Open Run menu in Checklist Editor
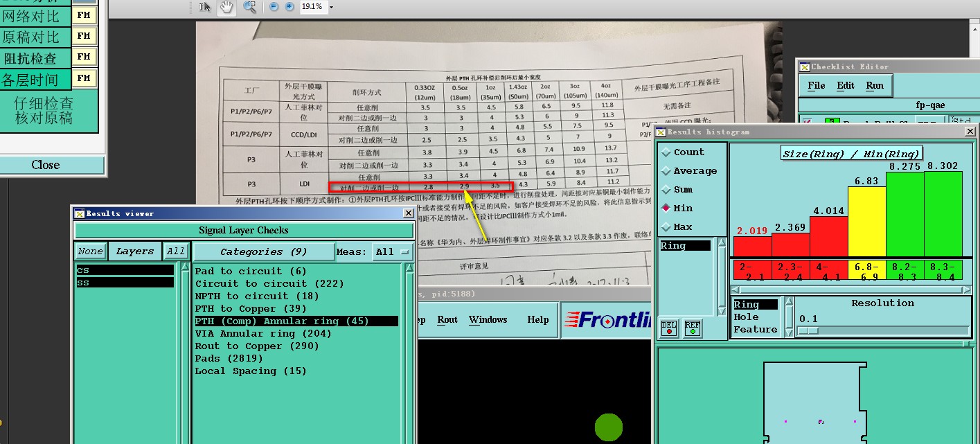The image size is (980, 444). tap(875, 86)
